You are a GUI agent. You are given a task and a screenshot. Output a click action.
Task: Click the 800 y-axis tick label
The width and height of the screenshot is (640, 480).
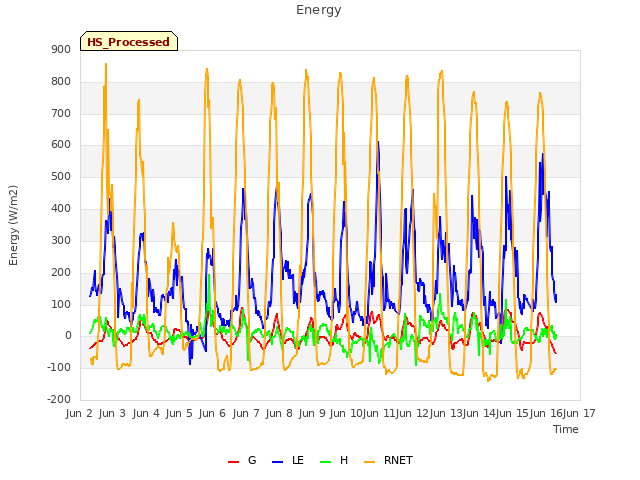61,82
